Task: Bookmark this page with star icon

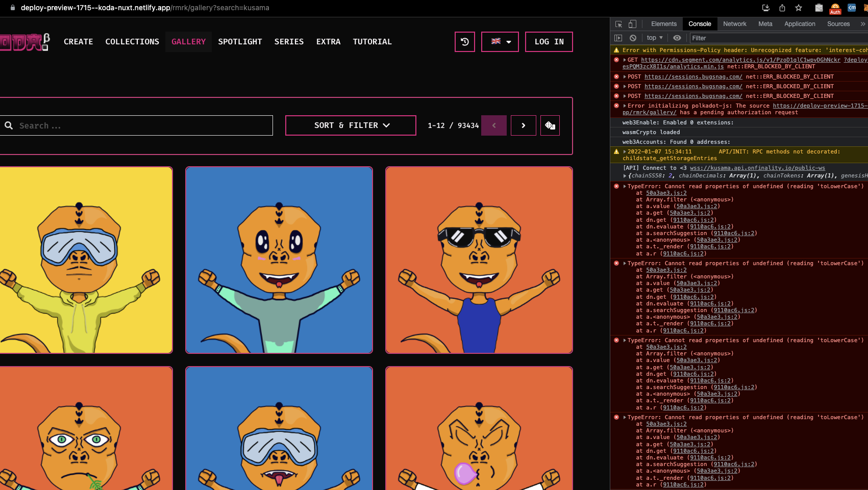Action: [x=799, y=8]
